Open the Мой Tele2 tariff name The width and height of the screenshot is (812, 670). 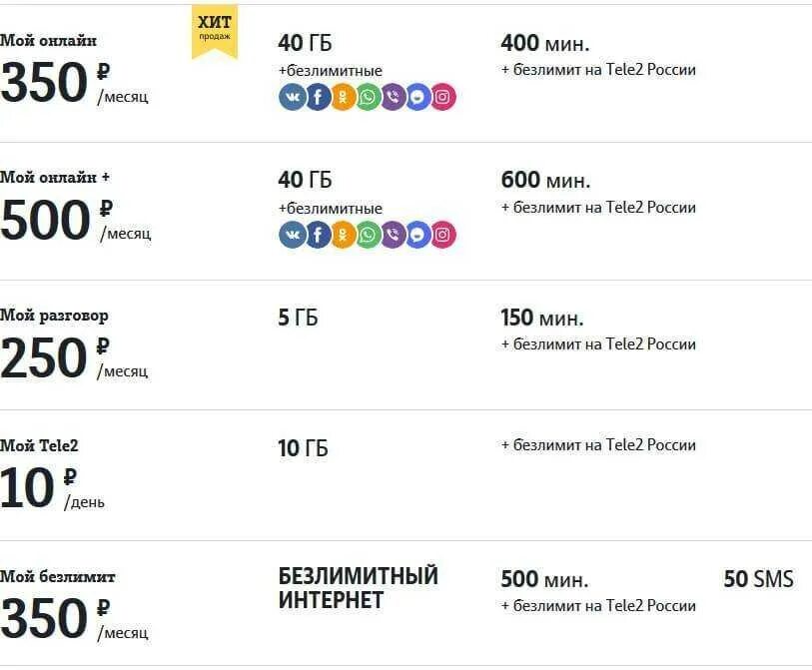[39, 445]
